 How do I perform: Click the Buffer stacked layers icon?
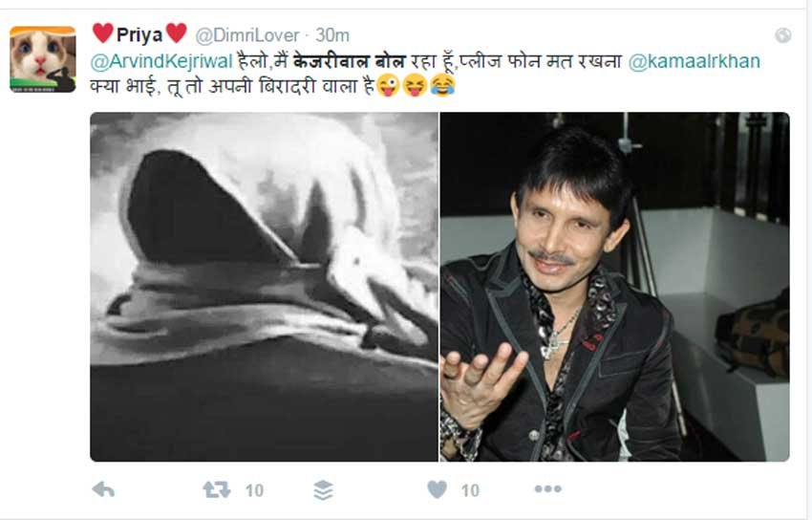(323, 490)
